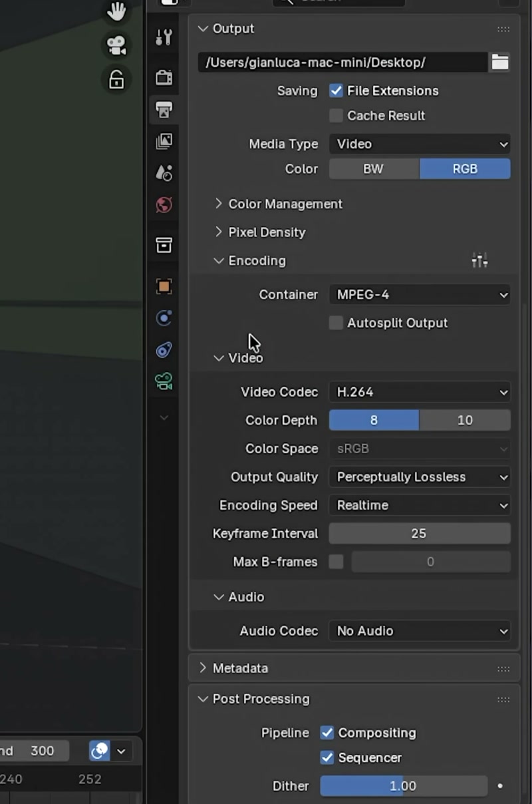Select the pan view hand icon
The width and height of the screenshot is (532, 804).
pyautogui.click(x=116, y=11)
